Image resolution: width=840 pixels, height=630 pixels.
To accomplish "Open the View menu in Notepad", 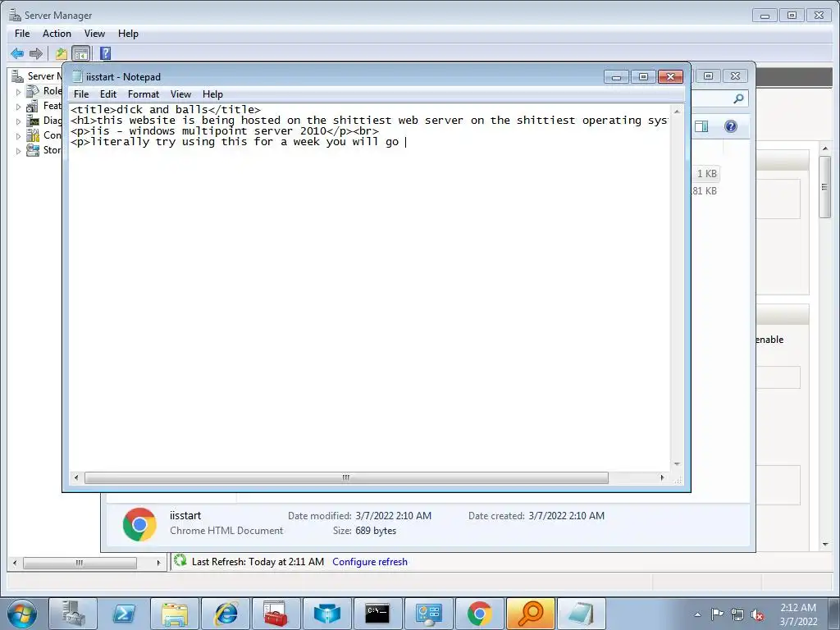I will click(x=180, y=94).
